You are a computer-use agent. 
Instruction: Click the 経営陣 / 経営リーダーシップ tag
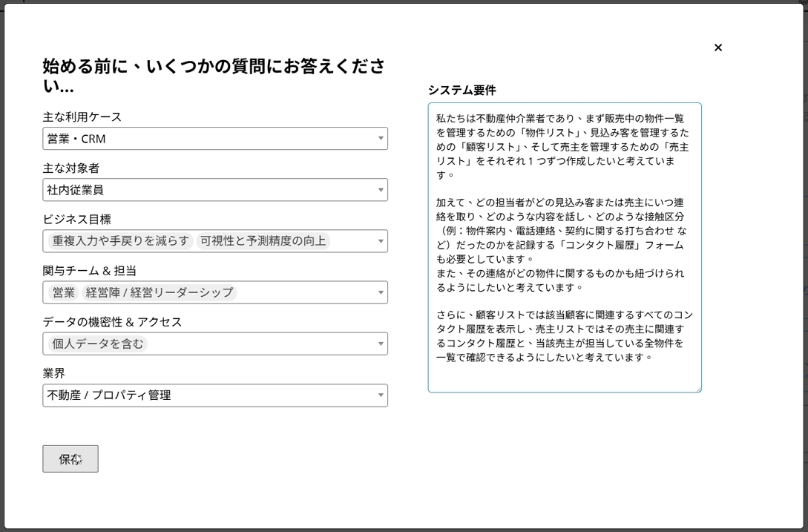click(x=159, y=292)
